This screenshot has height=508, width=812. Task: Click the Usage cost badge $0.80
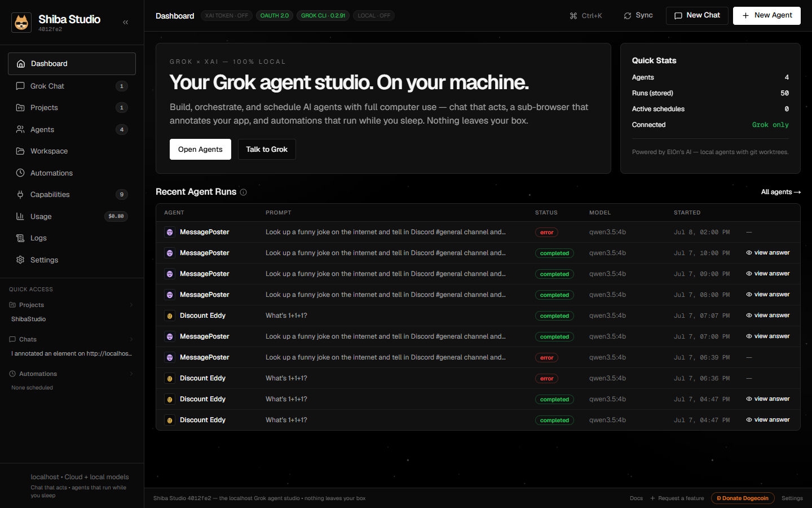point(116,216)
